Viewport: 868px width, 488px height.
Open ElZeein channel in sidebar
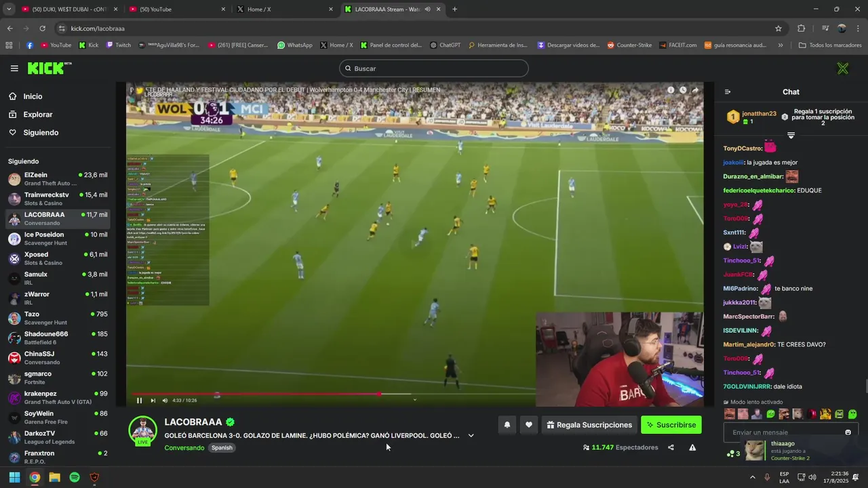click(58, 179)
